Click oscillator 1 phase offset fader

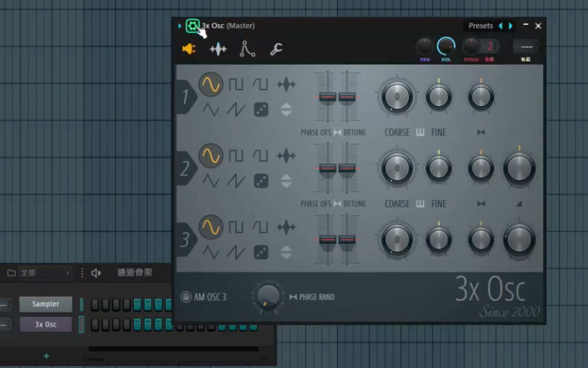point(328,97)
